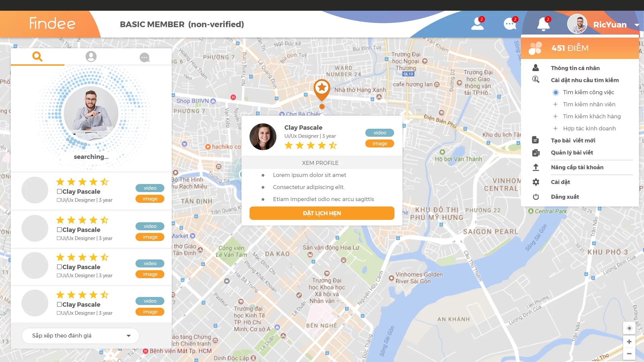Click the first result's gray avatar placeholder
The height and width of the screenshot is (362, 644).
tap(35, 190)
